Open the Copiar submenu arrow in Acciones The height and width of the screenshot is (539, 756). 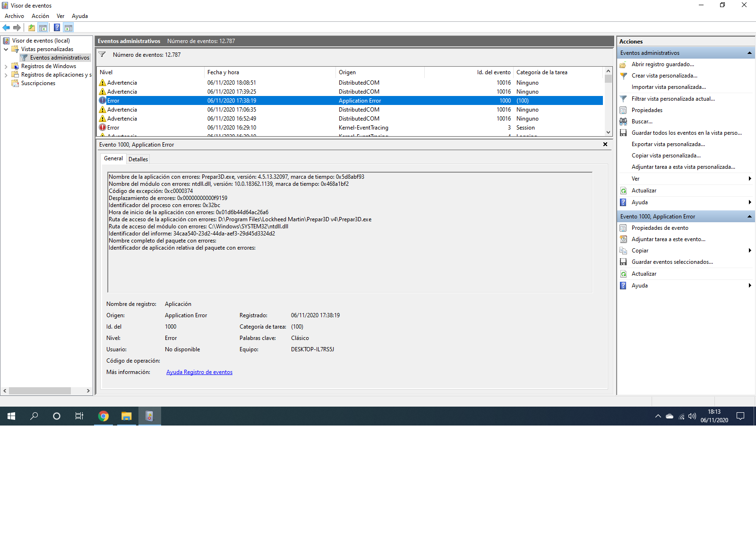pos(750,251)
